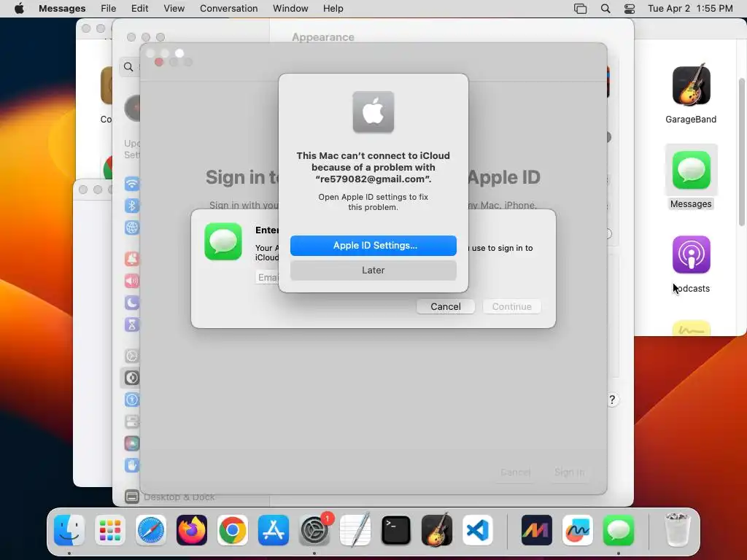Open Wi-Fi settings in the sidebar
This screenshot has width=747, height=560.
point(132,184)
